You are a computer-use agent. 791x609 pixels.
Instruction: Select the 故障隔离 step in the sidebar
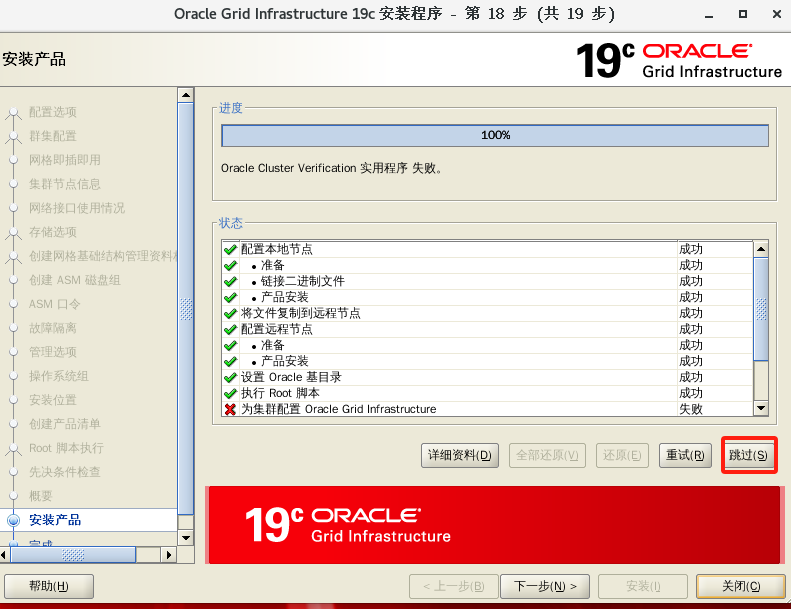[52, 328]
